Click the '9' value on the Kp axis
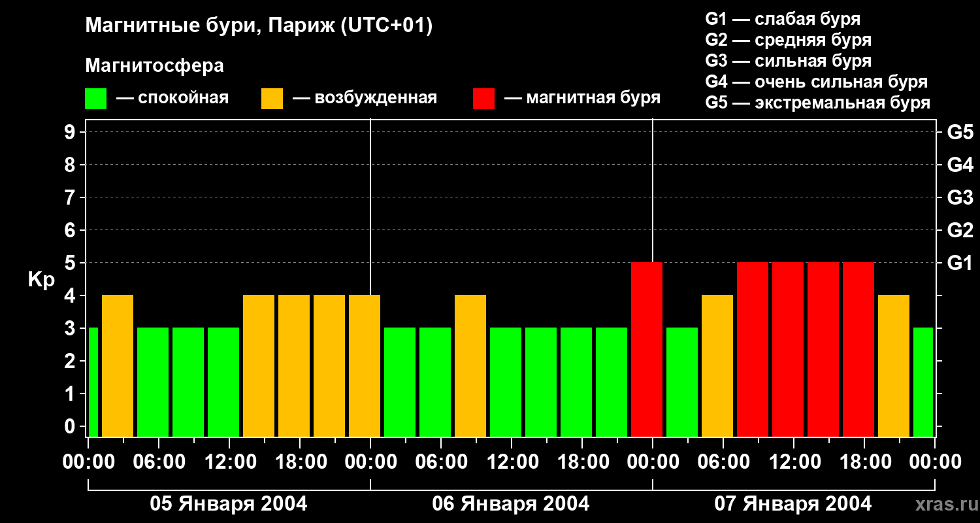This screenshot has width=980, height=523. coord(71,133)
